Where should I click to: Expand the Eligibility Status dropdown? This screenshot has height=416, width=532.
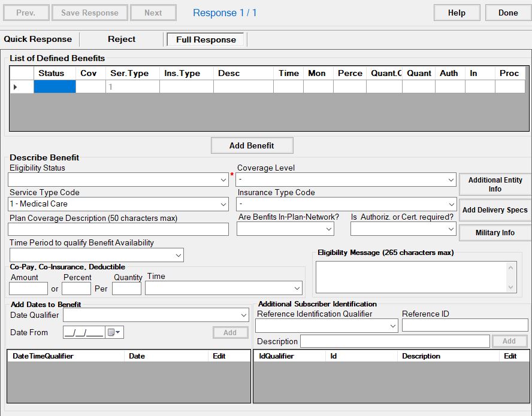(223, 180)
